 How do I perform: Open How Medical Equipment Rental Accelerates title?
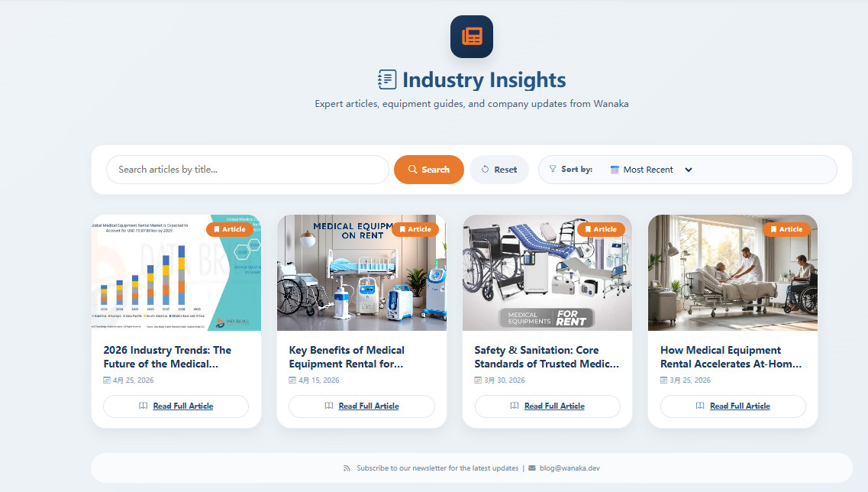[x=731, y=357]
